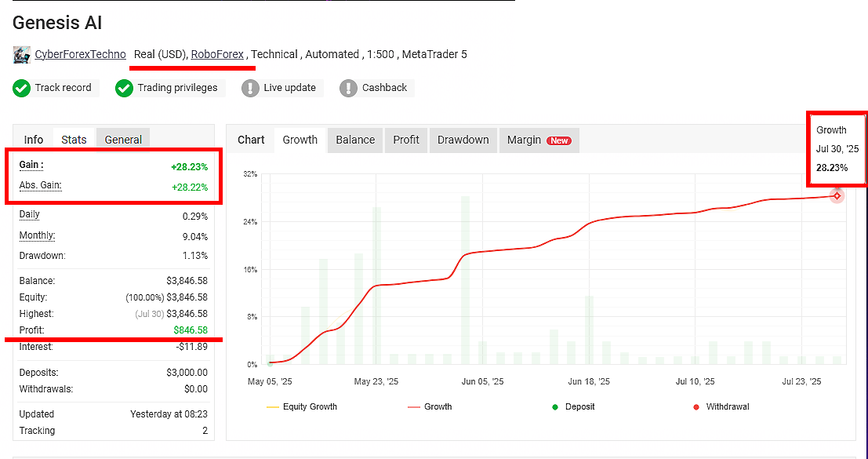The height and width of the screenshot is (459, 868).
Task: Click the -$11.89 interest value
Action: pyautogui.click(x=193, y=347)
